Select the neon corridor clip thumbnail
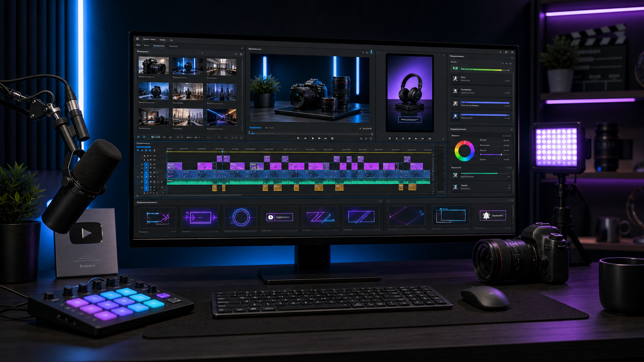This screenshot has width=644, height=362. pyautogui.click(x=221, y=117)
